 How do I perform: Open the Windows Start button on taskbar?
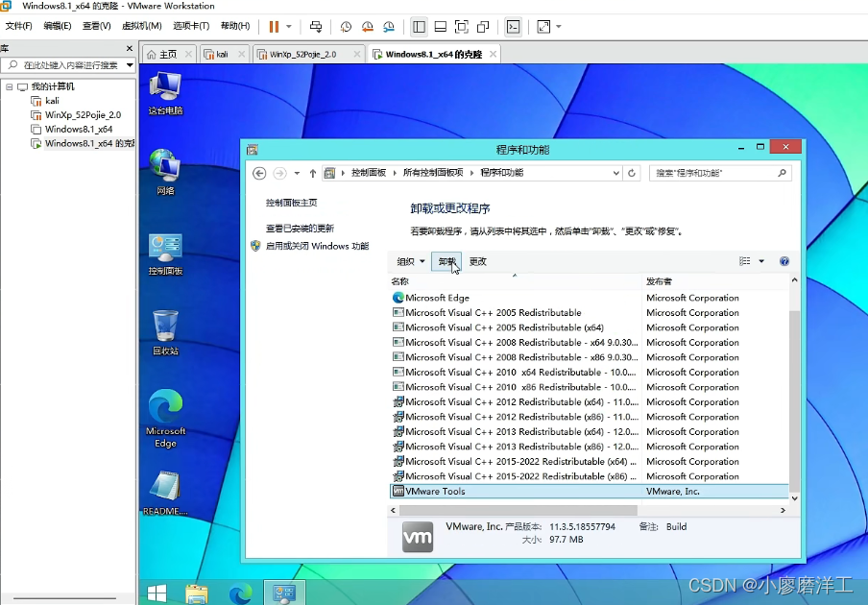coord(157,593)
